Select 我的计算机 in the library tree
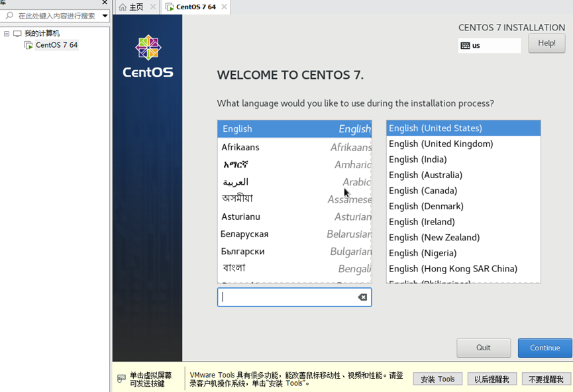 tap(42, 34)
